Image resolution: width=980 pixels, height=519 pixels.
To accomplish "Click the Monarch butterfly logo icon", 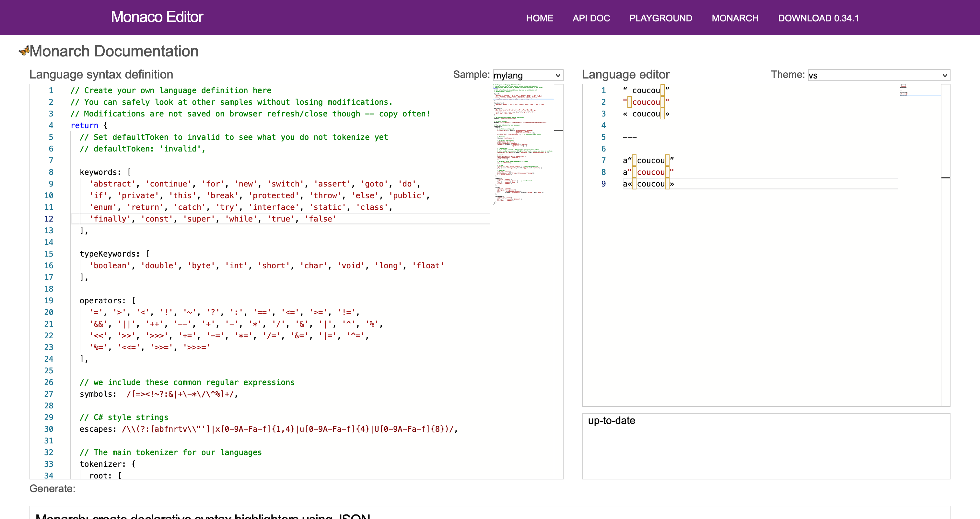I will pos(24,51).
